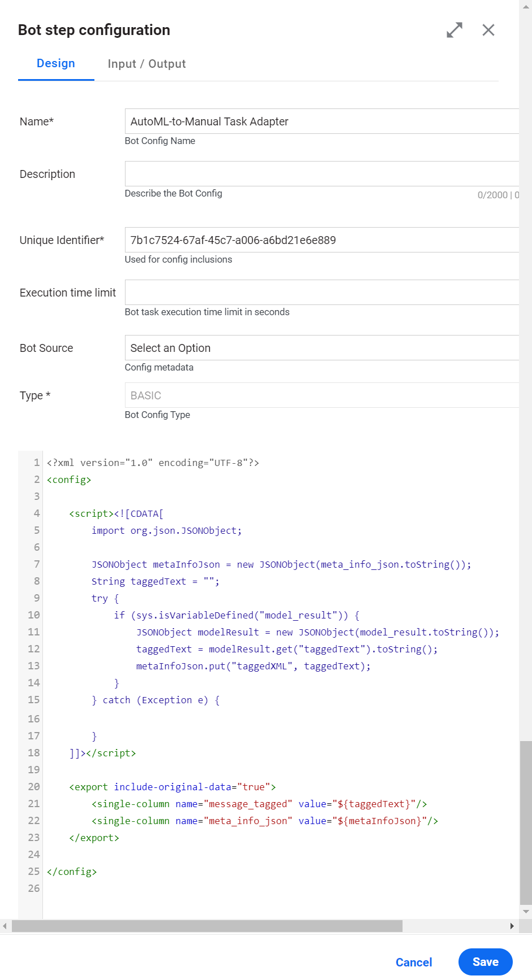
Task: Click the message_tagged single-column line
Action: click(x=259, y=804)
